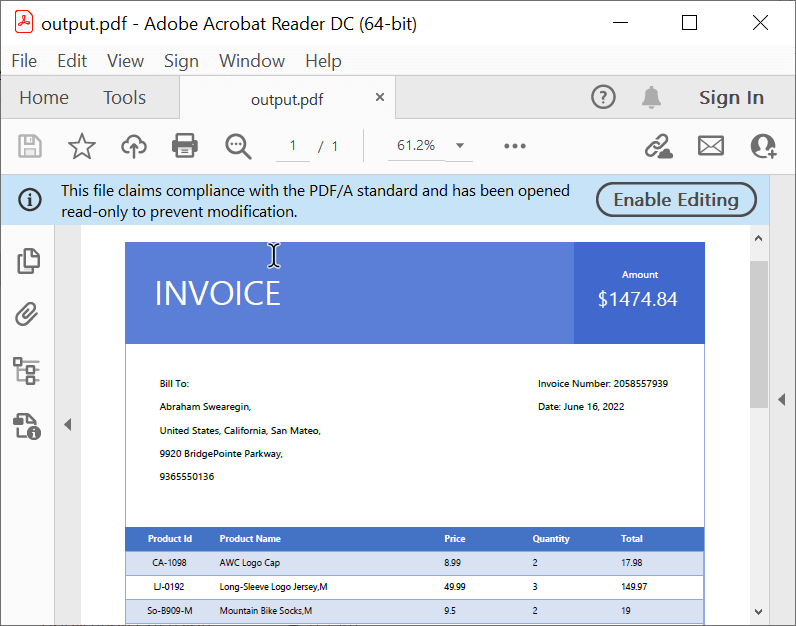Print the document using printer icon
796x626 pixels.
(x=185, y=146)
